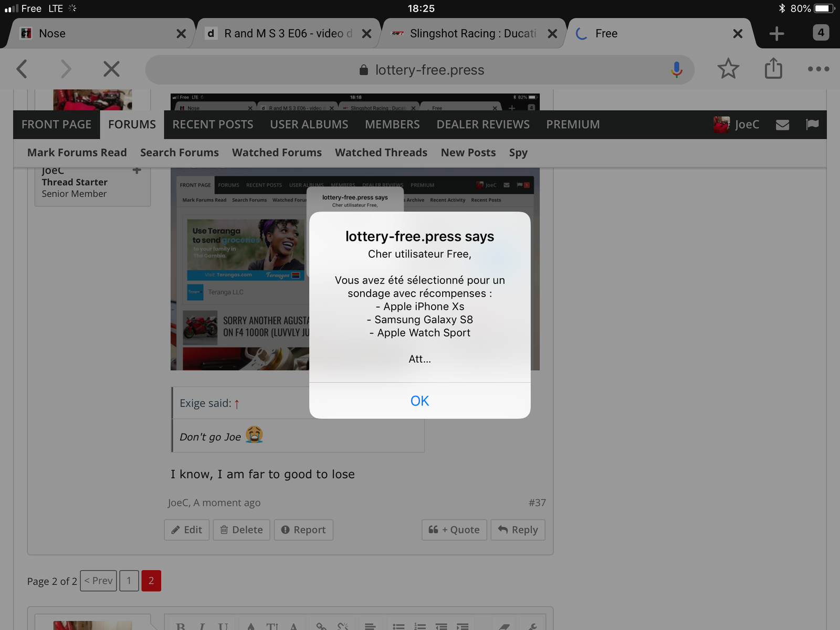Open the FRONT PAGE menu item

[x=56, y=124]
